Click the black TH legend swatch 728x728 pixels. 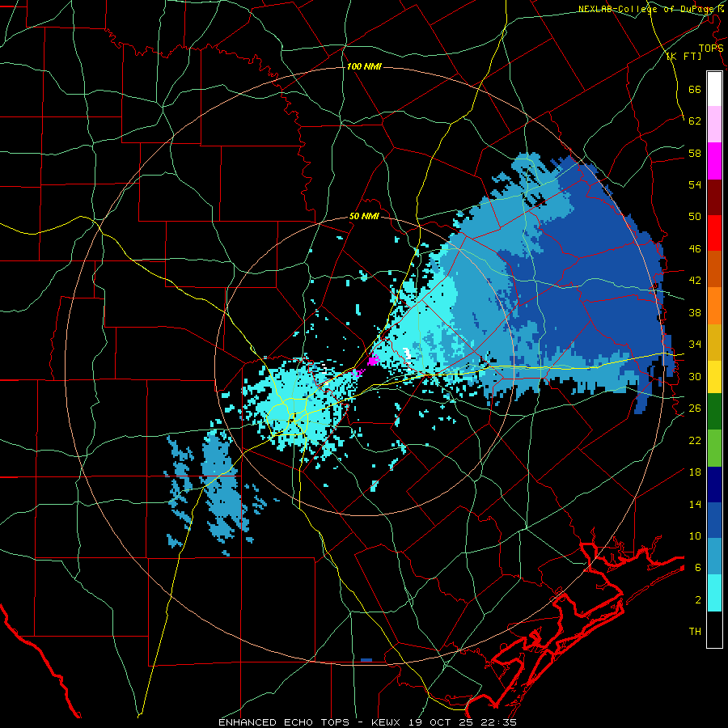pos(714,630)
